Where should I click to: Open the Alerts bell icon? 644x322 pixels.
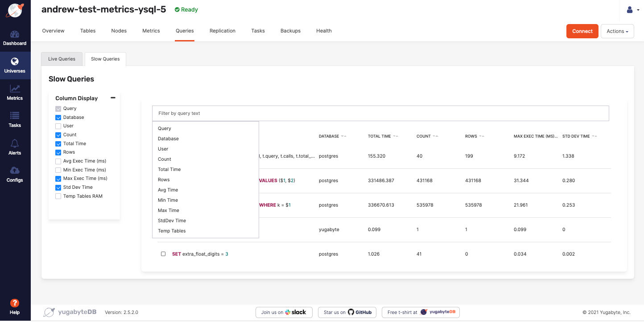click(x=15, y=143)
